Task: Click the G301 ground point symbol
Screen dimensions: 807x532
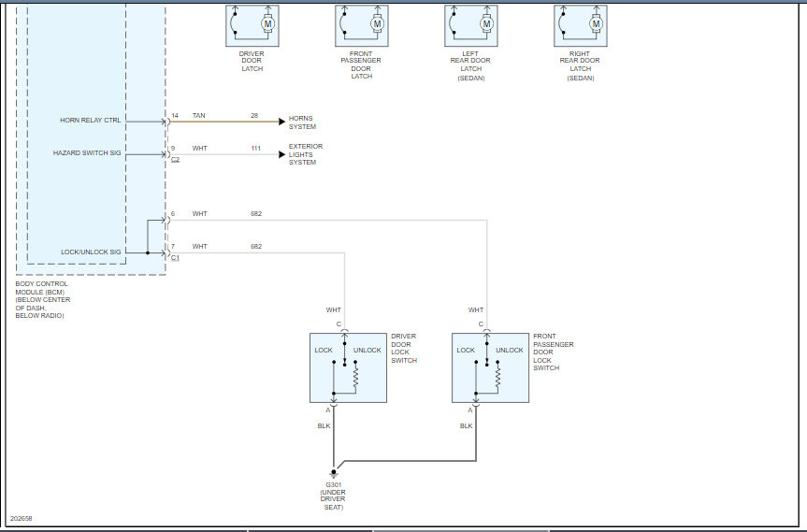Action: point(334,473)
